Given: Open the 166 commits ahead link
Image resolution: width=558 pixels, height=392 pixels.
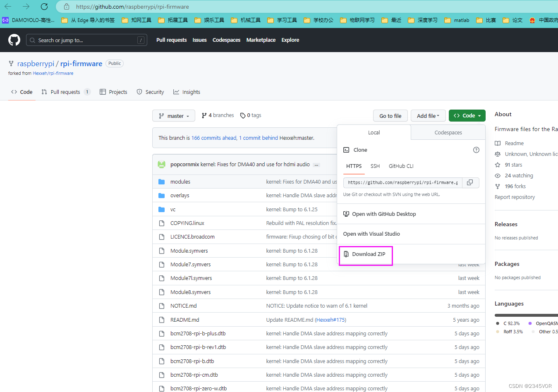Looking at the screenshot, I should point(214,138).
